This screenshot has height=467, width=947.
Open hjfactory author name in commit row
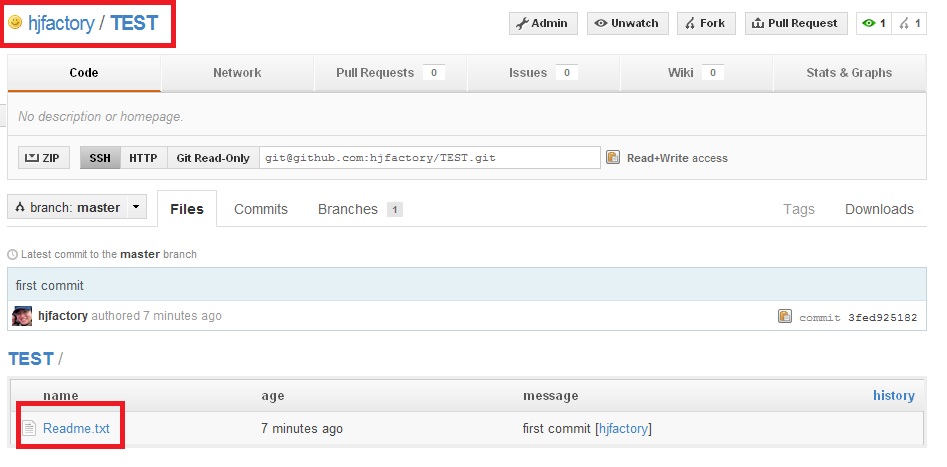click(63, 316)
